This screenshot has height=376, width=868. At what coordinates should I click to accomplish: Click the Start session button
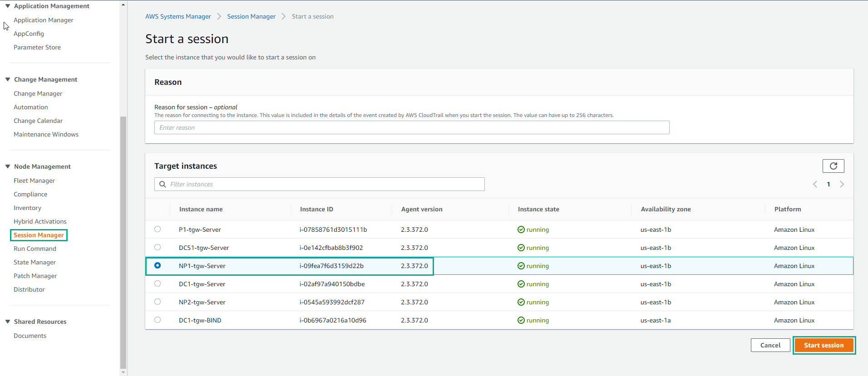point(824,345)
